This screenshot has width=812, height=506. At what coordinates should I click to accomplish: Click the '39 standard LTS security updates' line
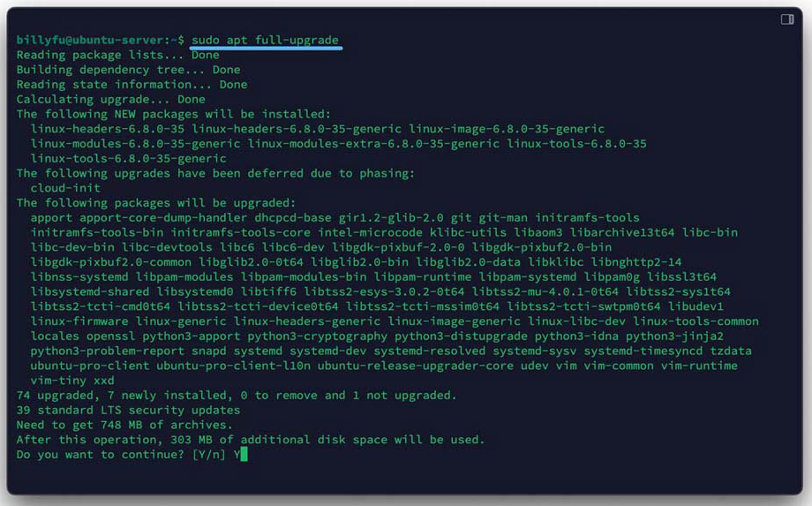click(128, 410)
